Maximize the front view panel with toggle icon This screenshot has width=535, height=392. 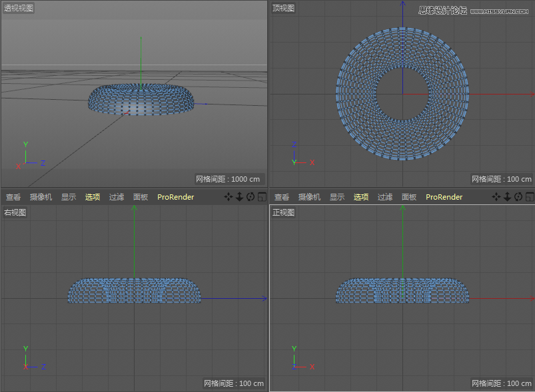[x=530, y=197]
